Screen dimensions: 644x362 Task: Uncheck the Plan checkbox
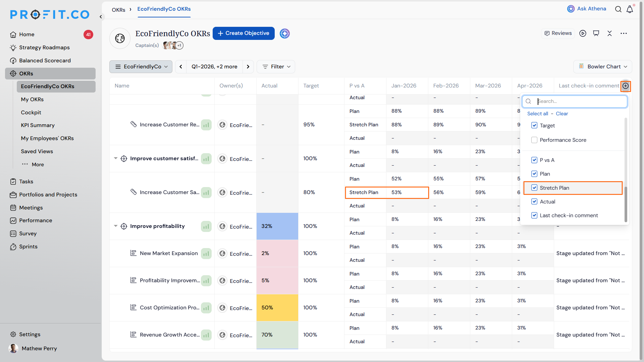[534, 174]
